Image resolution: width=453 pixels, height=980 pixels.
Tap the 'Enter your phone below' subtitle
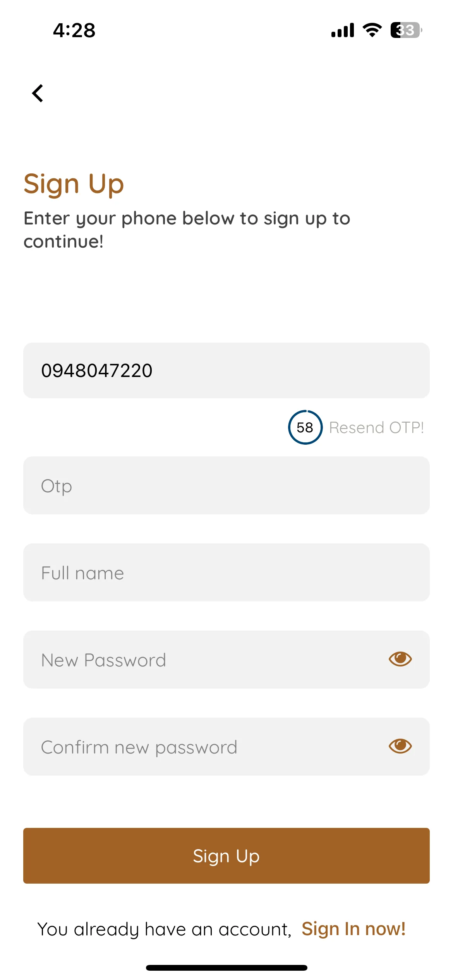(187, 230)
